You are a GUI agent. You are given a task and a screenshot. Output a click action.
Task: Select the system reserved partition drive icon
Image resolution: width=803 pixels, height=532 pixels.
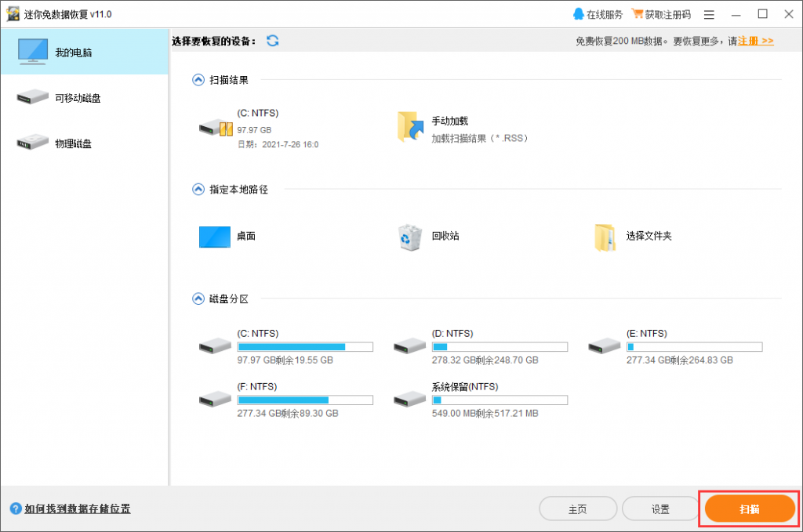409,400
